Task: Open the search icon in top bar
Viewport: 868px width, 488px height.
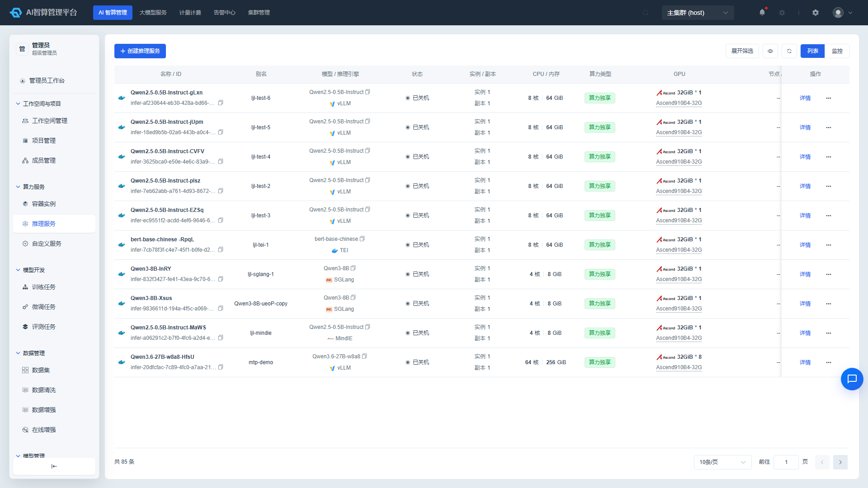Action: coord(646,13)
